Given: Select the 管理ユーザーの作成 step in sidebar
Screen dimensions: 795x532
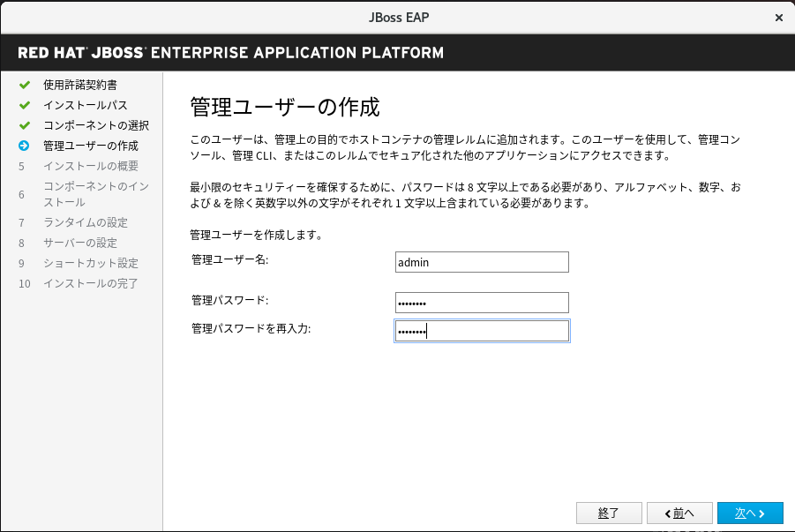Looking at the screenshot, I should coord(91,146).
